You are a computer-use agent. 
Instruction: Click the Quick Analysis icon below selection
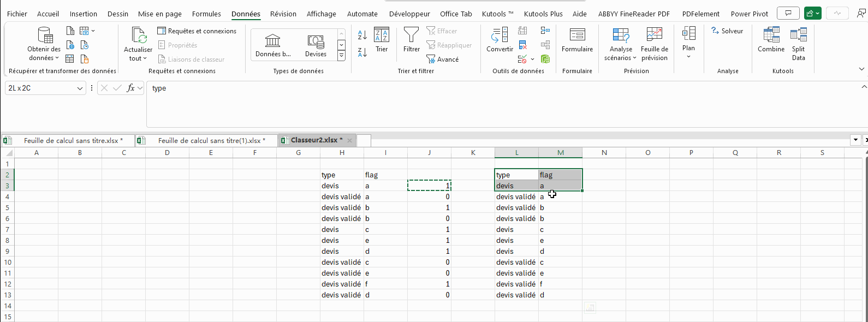(x=590, y=308)
